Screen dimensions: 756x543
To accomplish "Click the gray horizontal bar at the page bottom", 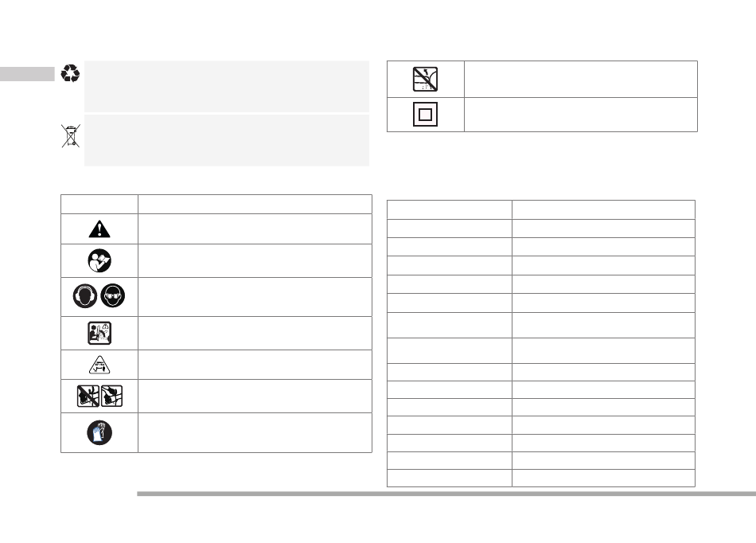I will click(446, 494).
